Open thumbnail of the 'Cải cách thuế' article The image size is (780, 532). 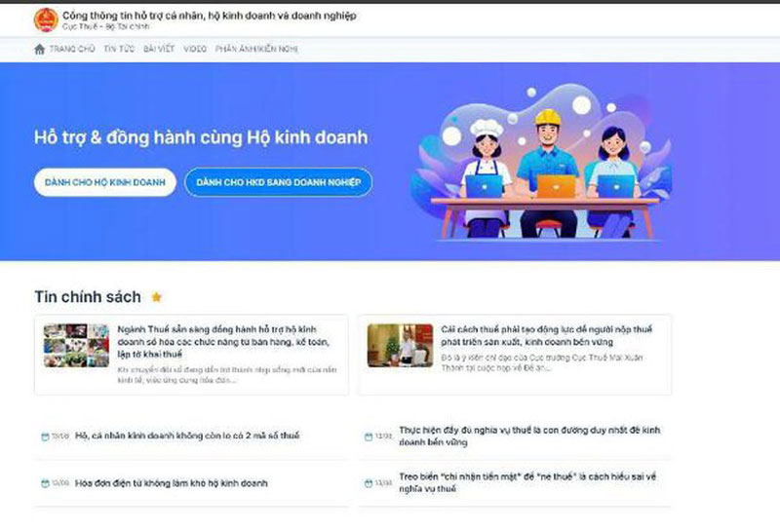coord(400,346)
